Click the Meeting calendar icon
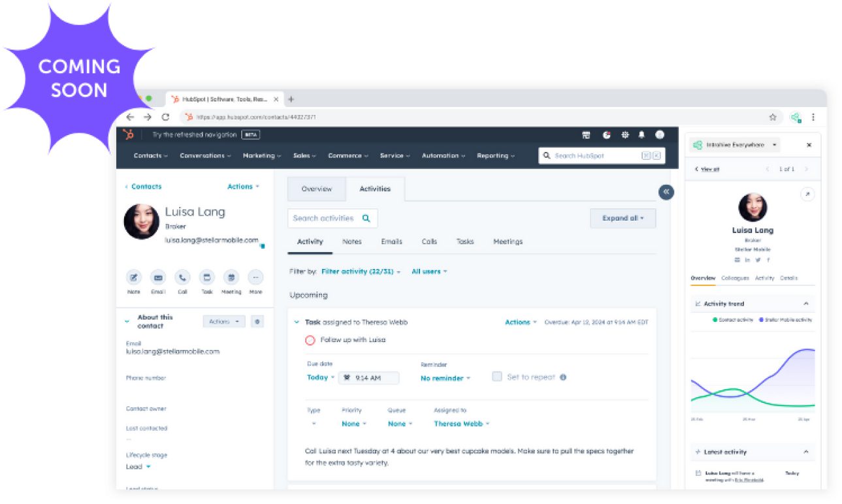 [x=231, y=277]
